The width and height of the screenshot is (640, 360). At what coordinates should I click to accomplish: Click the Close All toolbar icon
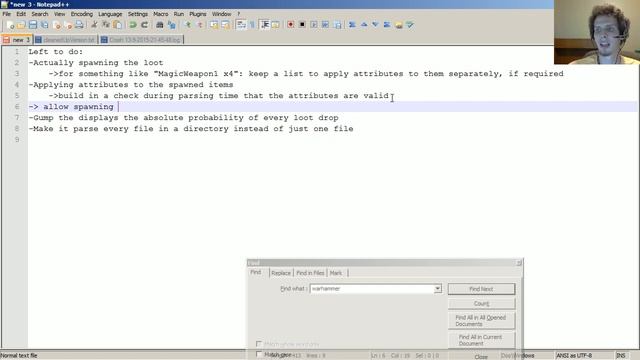68,25
